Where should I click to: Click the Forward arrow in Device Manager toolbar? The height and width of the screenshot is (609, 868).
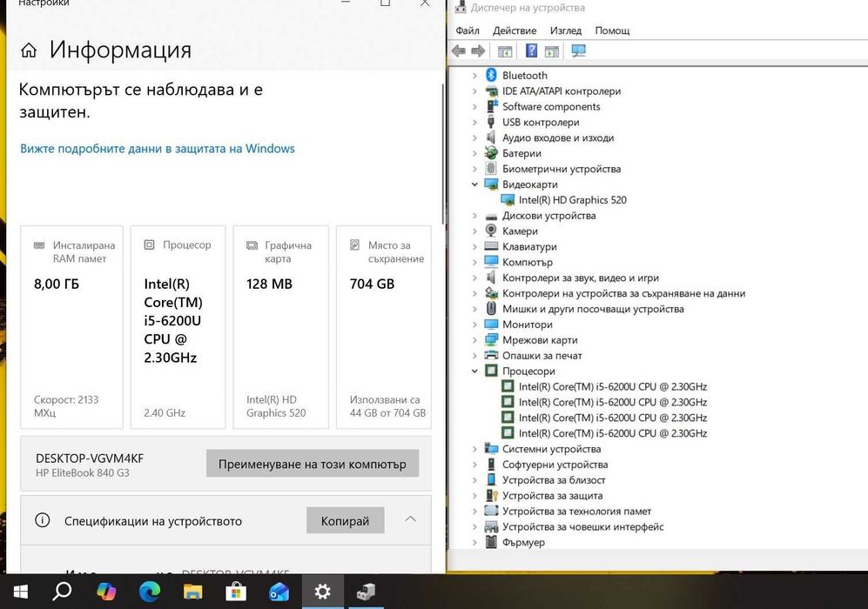coord(478,50)
